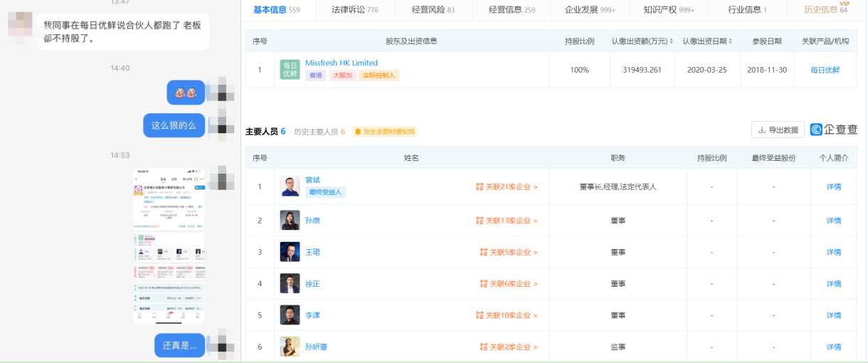
Task: Open Missfresh HK Limited shareholder link
Action: [342, 63]
